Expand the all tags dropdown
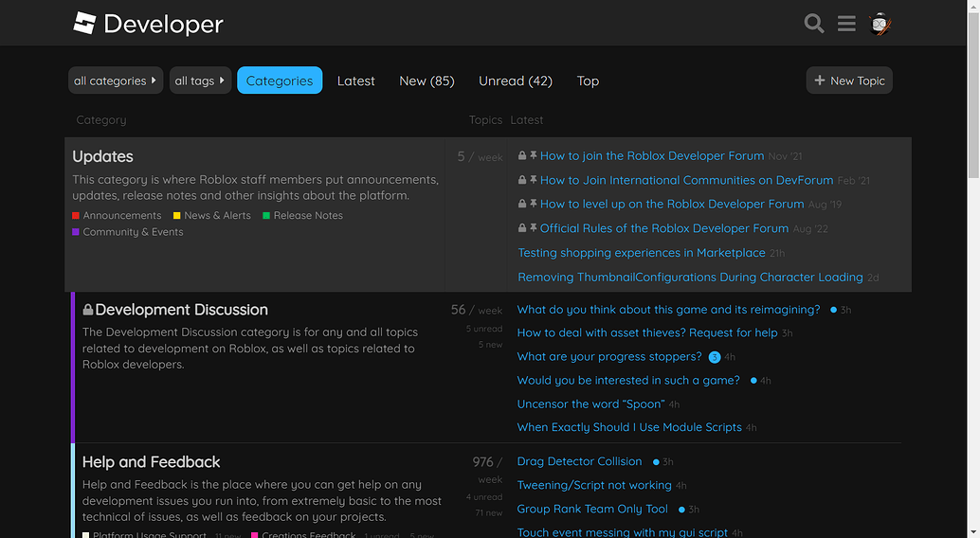This screenshot has width=980, height=538. pyautogui.click(x=200, y=81)
